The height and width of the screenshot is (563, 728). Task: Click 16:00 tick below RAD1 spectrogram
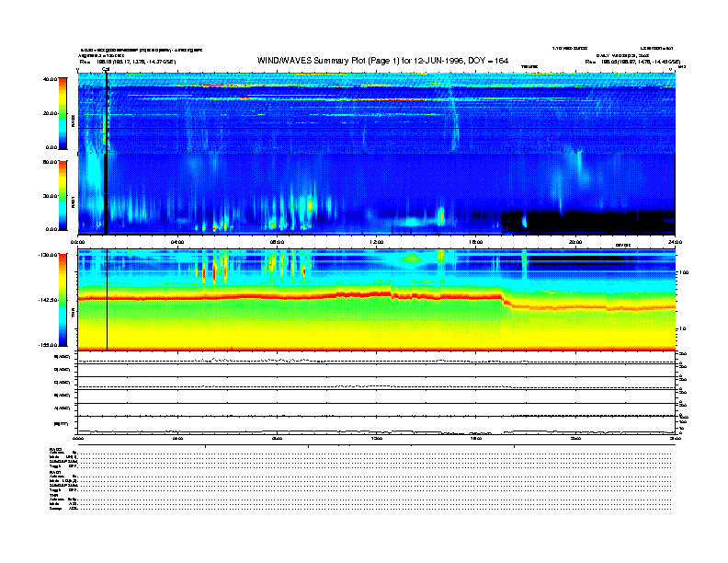[x=476, y=242]
